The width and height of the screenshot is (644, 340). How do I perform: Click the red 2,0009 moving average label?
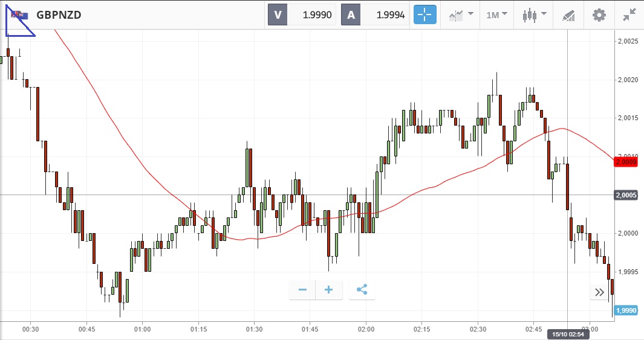pos(626,162)
